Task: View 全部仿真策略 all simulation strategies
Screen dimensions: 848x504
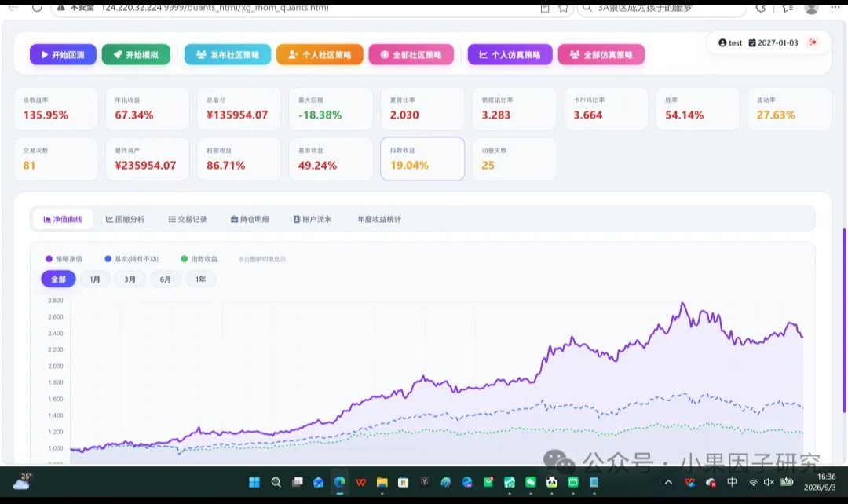Action: [x=601, y=55]
